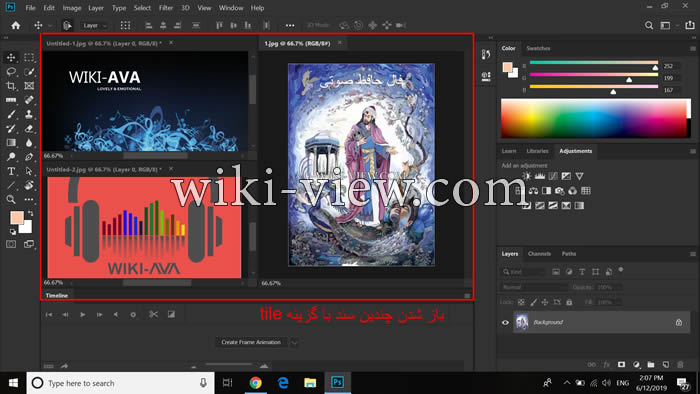Select the Frame tool
Image resolution: width=700 pixels, height=394 pixels.
click(29, 86)
